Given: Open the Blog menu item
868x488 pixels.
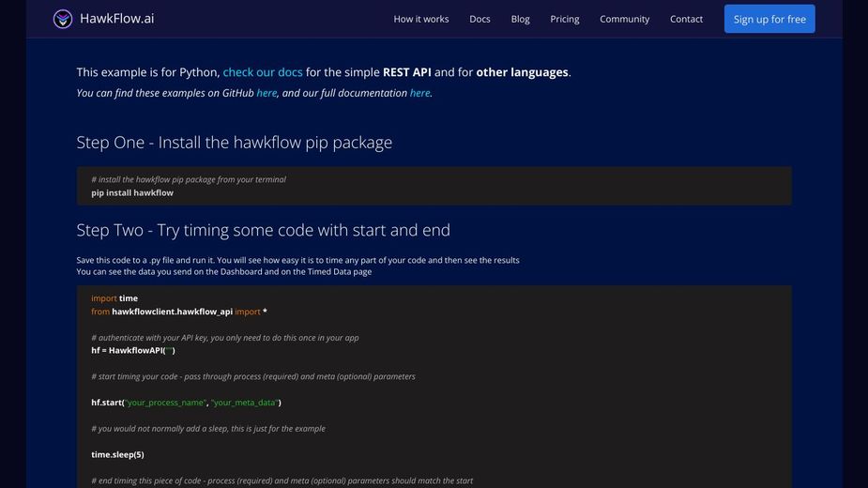Looking at the screenshot, I should point(520,19).
